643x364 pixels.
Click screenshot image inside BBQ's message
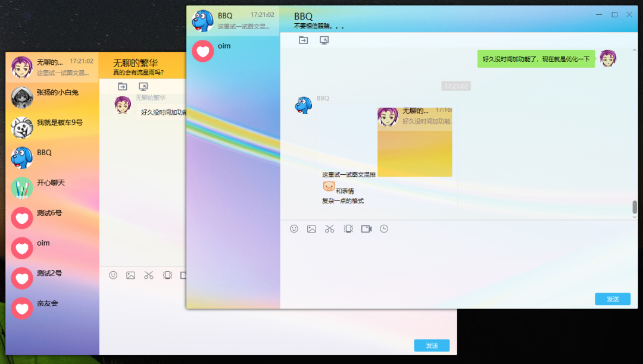pos(414,142)
